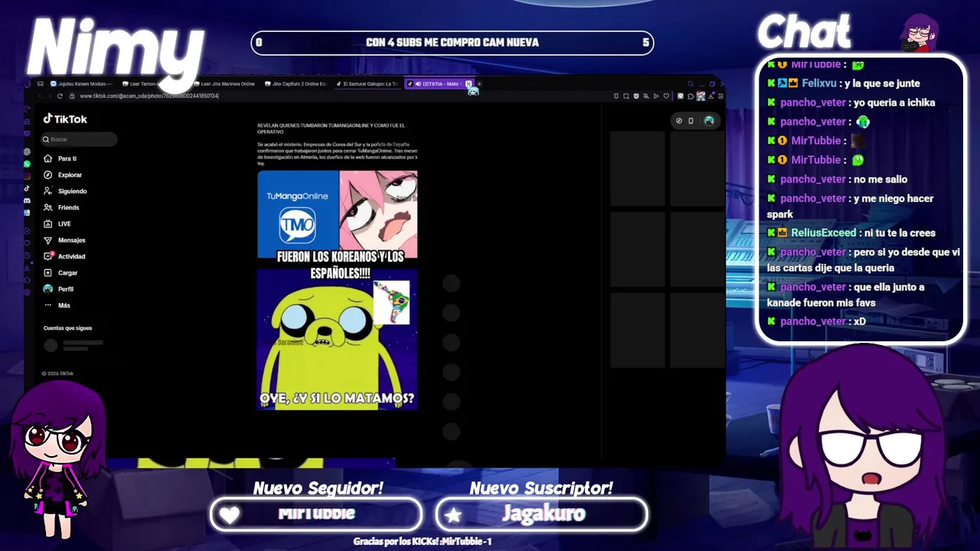Open the ad blocker shield icon
The height and width of the screenshot is (551, 980).
click(636, 96)
